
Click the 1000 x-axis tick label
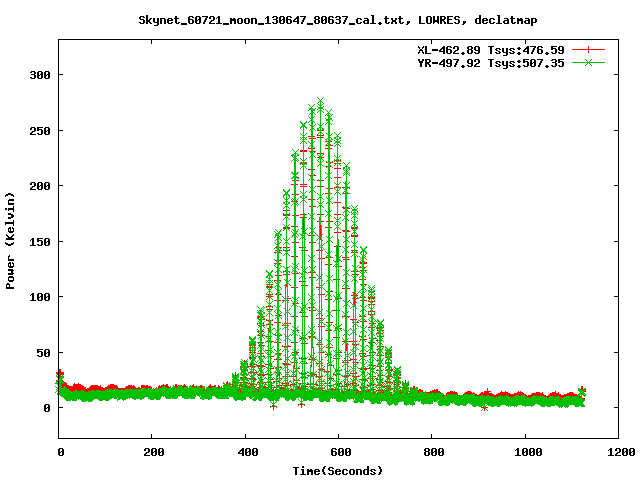tap(528, 452)
